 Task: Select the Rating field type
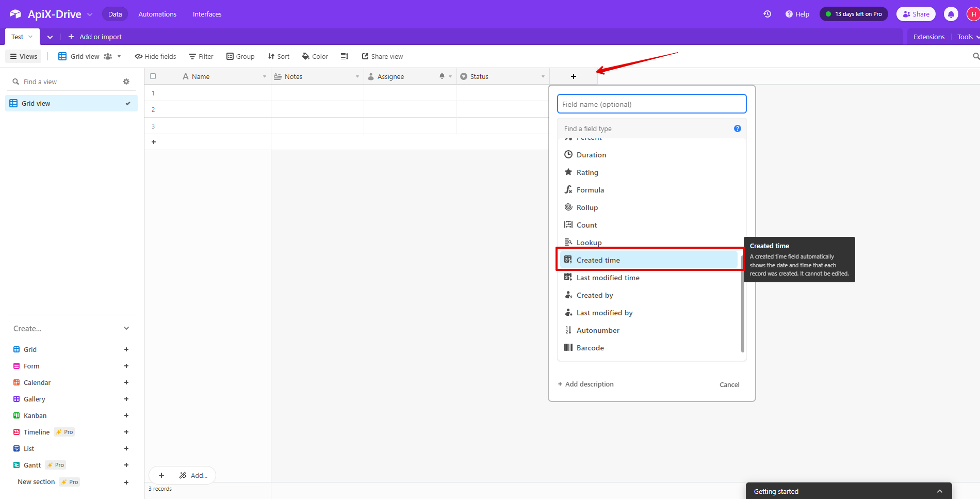pyautogui.click(x=650, y=172)
